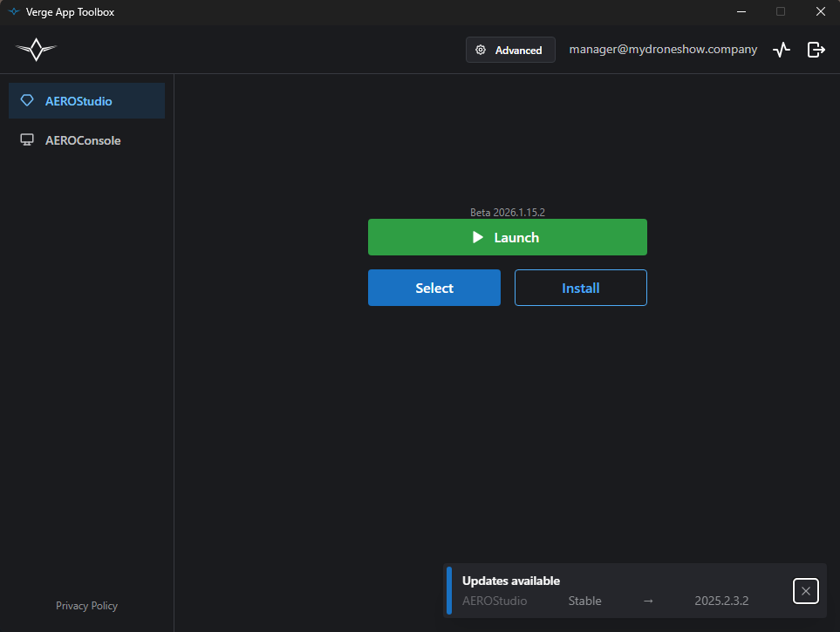This screenshot has width=840, height=632.
Task: Click the Verge App Toolbox title bar icon
Action: point(13,12)
